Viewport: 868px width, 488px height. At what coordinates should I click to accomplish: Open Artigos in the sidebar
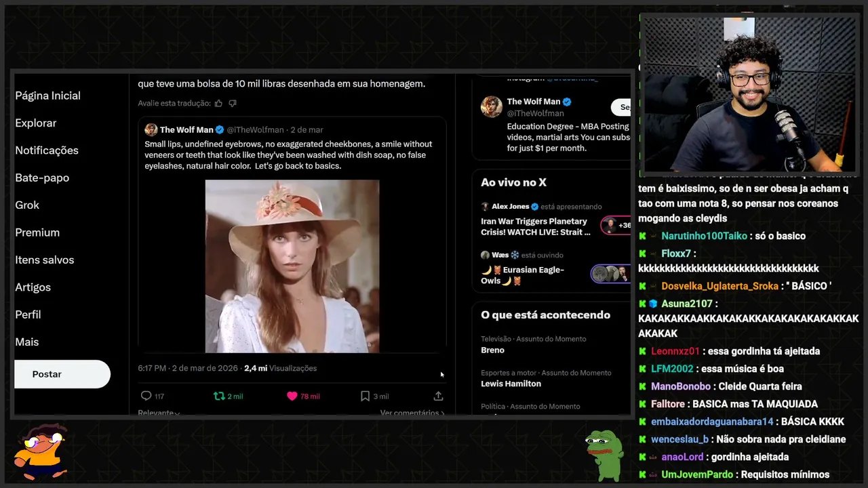pyautogui.click(x=33, y=287)
